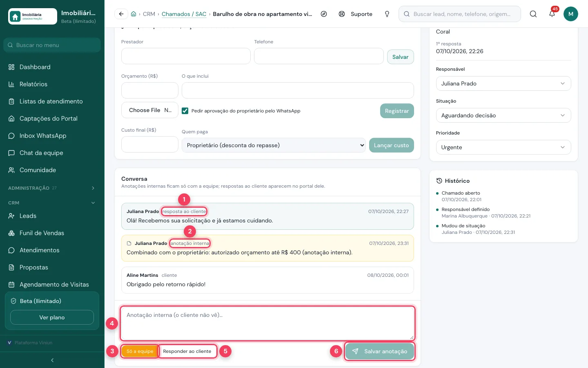Open notifications bell with 45 badge
Screen dimensions: 588x368
pyautogui.click(x=552, y=14)
